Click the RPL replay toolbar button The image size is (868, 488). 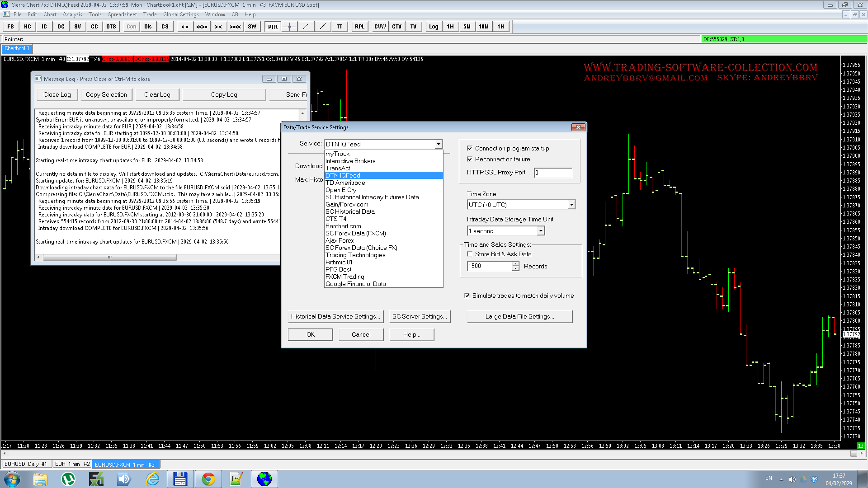(359, 27)
